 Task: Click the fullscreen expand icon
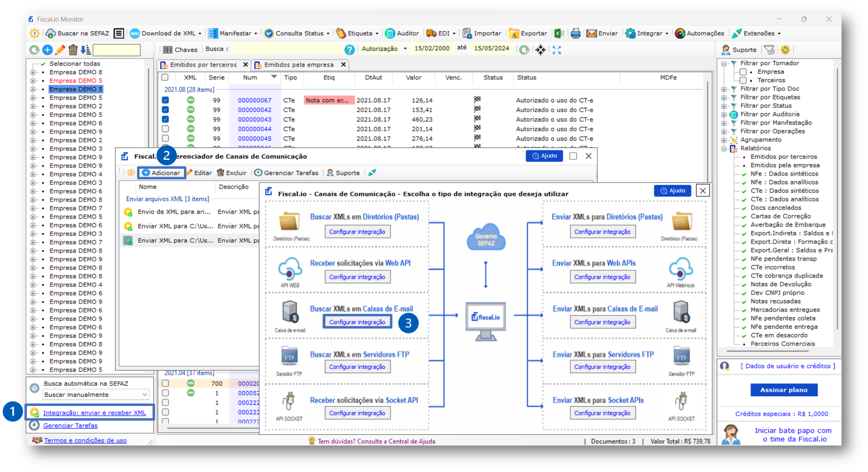[x=557, y=50]
